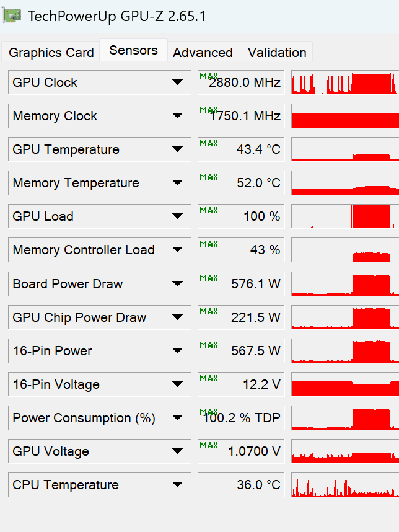399x532 pixels.
Task: Click the GPU Clock 2880.0 MHz value field
Action: 241,82
